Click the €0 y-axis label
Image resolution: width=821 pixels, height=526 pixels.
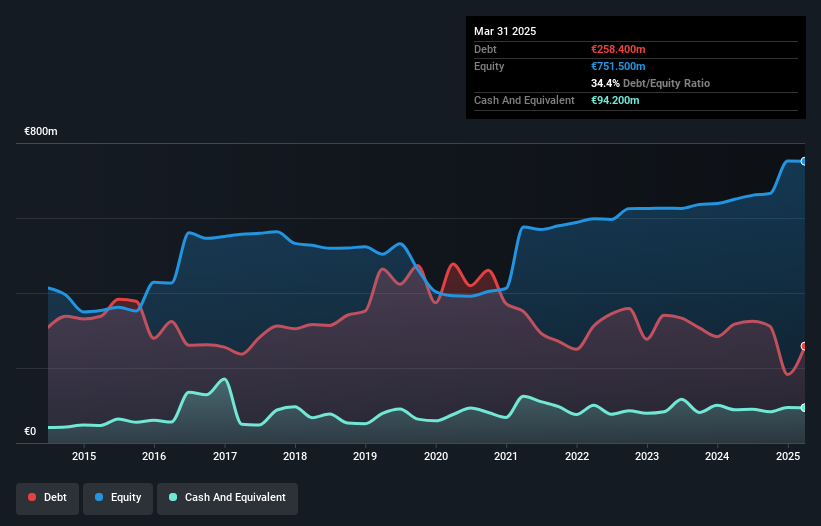(x=30, y=431)
